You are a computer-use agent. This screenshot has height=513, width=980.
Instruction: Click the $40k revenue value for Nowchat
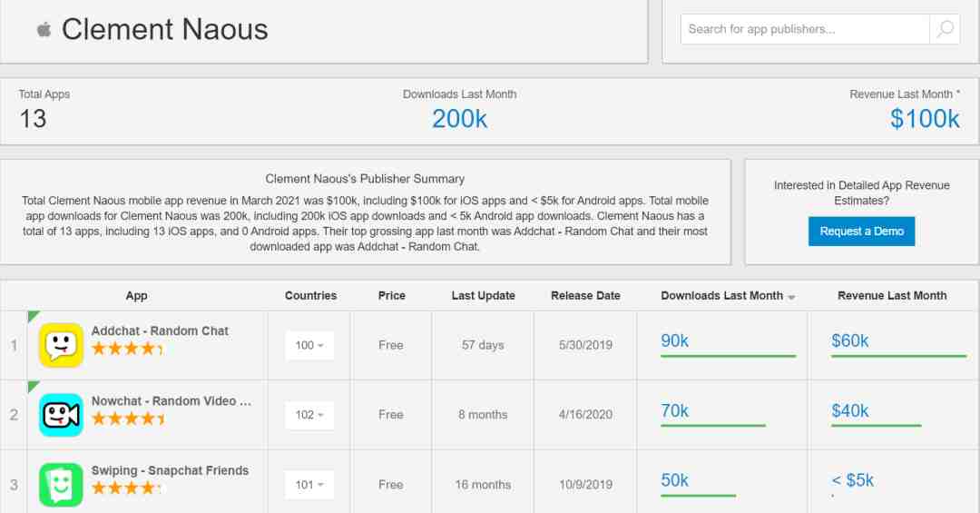[849, 411]
